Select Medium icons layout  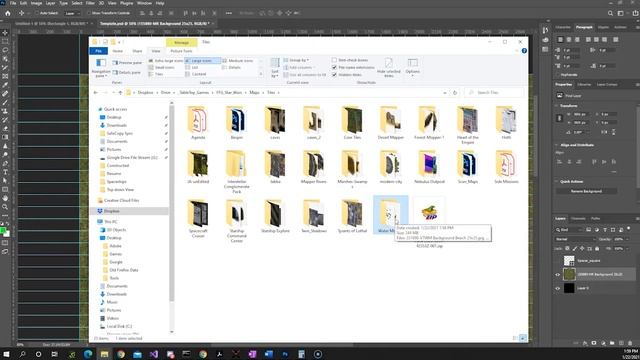point(238,60)
